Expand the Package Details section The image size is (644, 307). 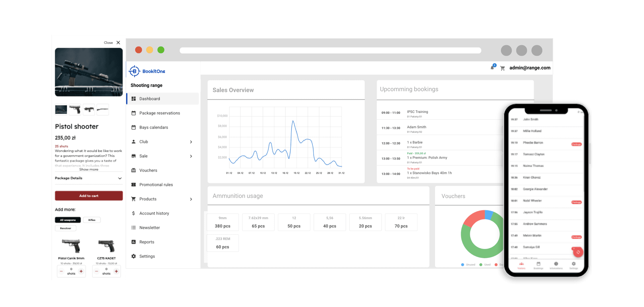(120, 178)
